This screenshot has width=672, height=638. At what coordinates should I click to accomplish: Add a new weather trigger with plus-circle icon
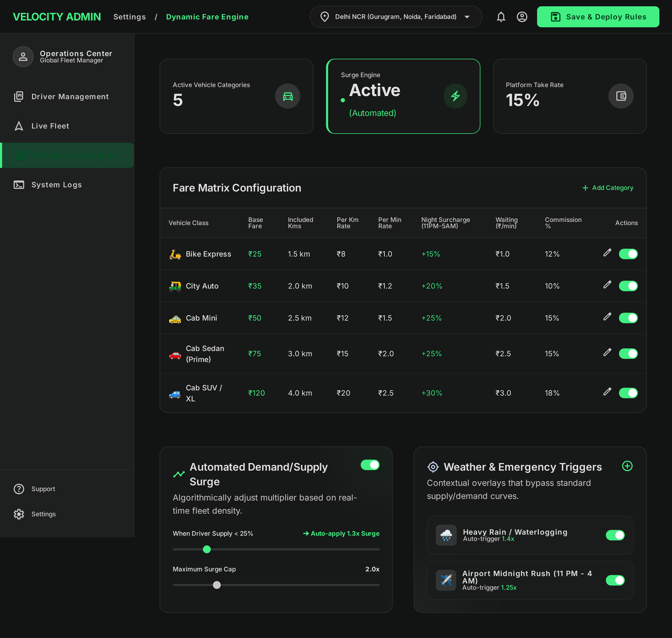(627, 466)
